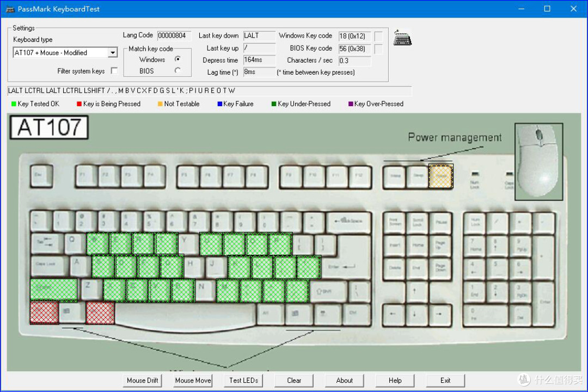
Task: Exit the KeyboardTest application
Action: (x=445, y=381)
